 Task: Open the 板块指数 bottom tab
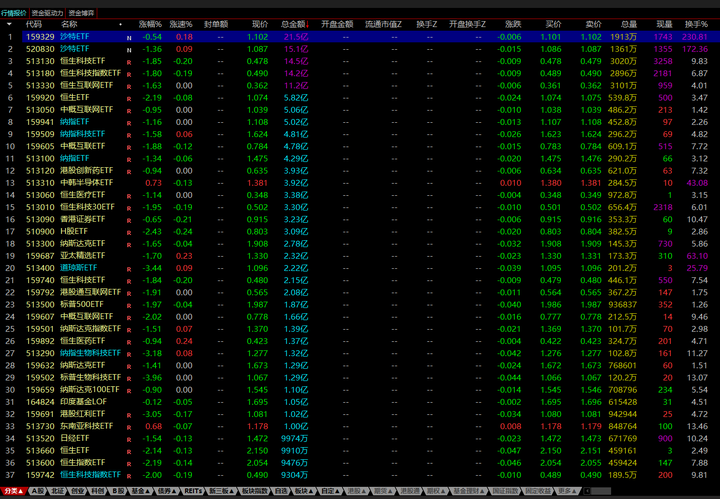(255, 491)
